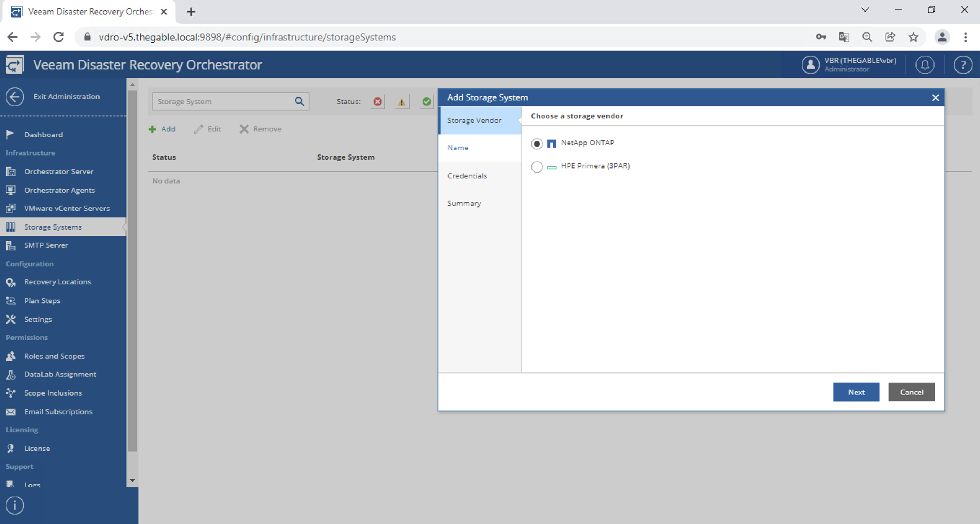Click the License icon in sidebar
This screenshot has height=524, width=980.
pyautogui.click(x=11, y=448)
